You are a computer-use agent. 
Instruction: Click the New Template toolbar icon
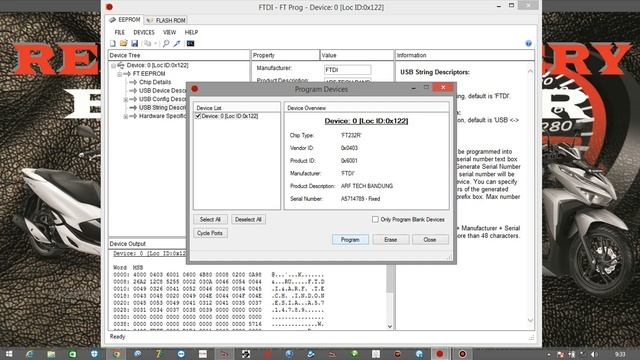113,43
